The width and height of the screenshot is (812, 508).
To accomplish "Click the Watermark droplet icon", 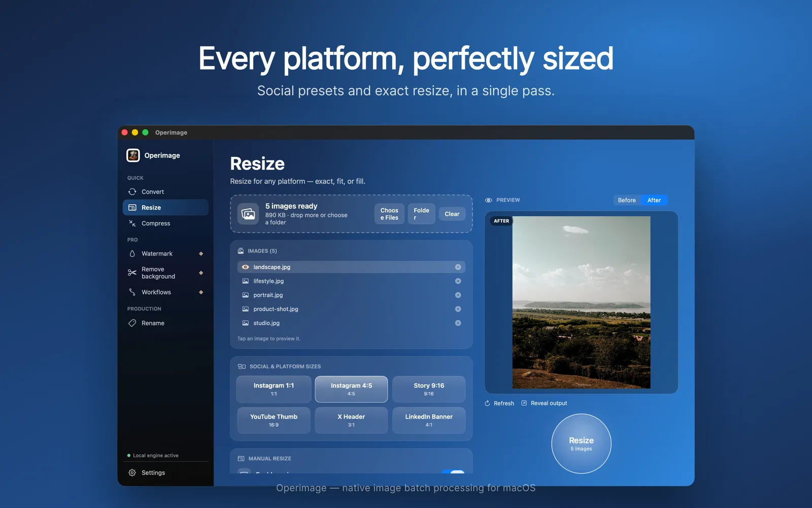I will 132,253.
